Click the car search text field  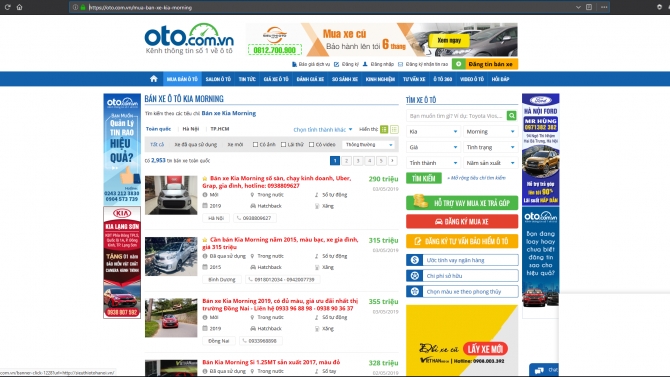pyautogui.click(x=456, y=116)
